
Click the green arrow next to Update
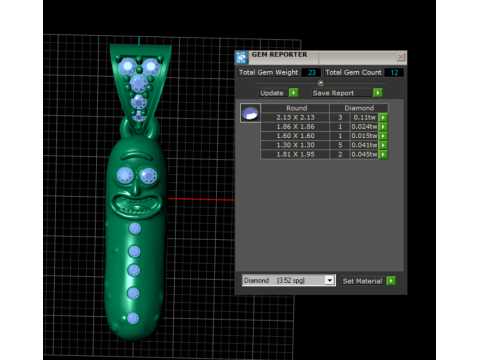point(293,93)
